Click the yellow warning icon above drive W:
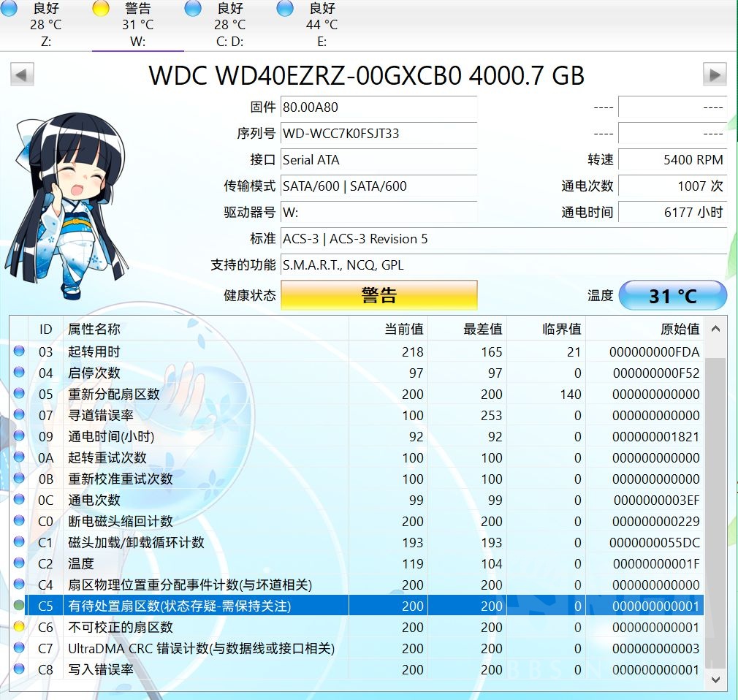 (99, 8)
